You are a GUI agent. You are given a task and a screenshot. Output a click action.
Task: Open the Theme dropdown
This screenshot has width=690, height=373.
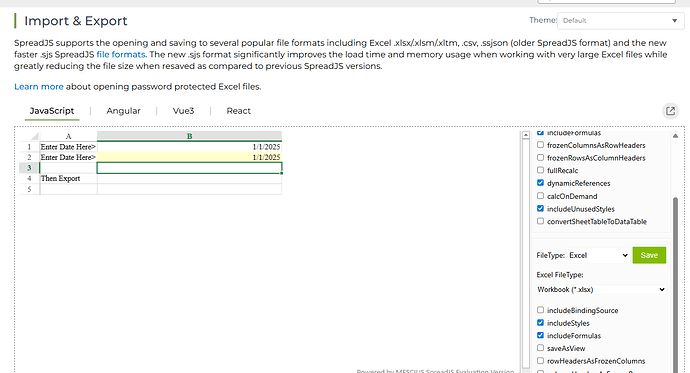[x=620, y=21]
